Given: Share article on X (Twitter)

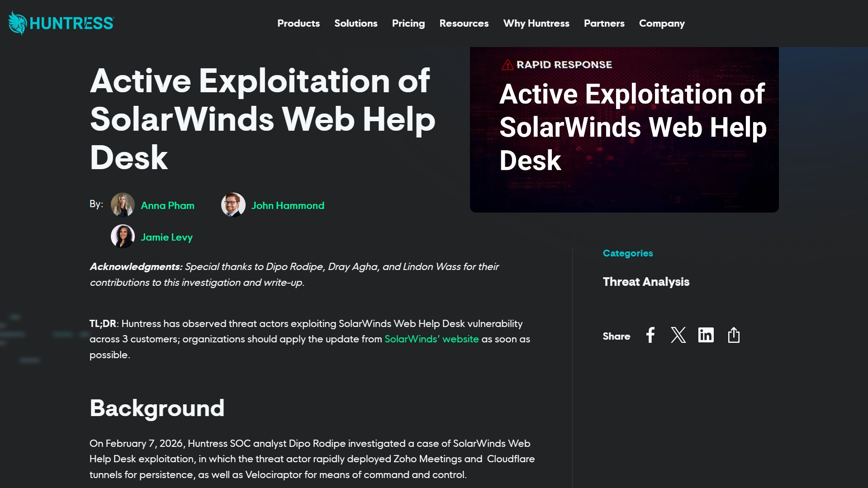Looking at the screenshot, I should point(678,335).
